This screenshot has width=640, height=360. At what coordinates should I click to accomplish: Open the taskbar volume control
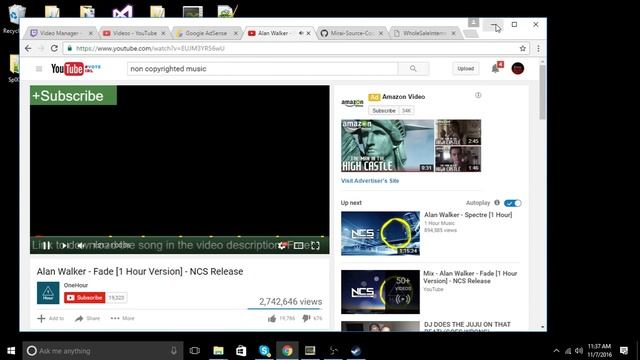[579, 351]
